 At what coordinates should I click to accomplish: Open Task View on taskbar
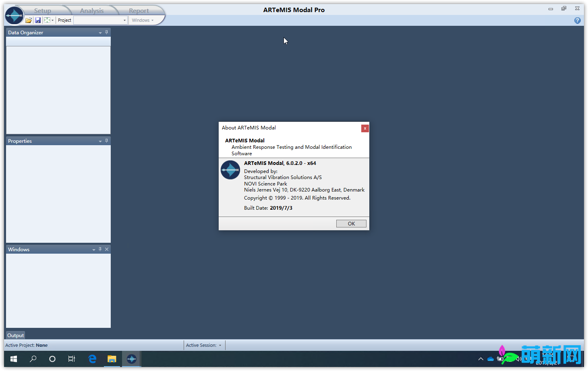(72, 359)
